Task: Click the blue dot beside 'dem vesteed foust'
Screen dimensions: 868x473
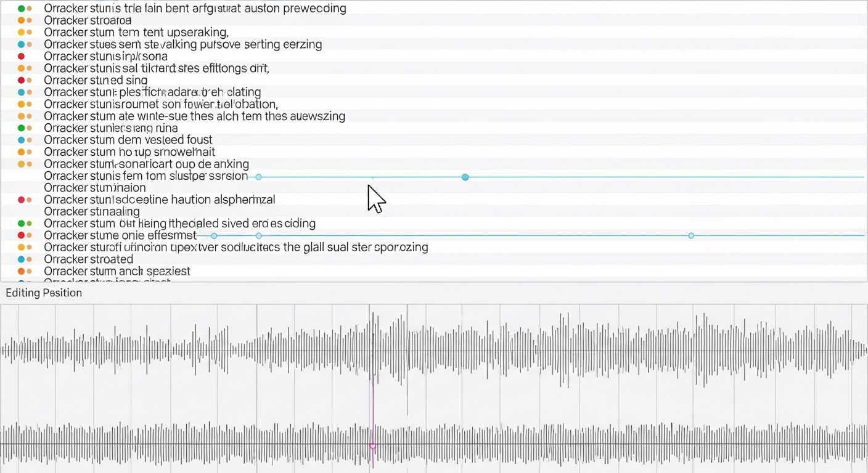Action: click(x=22, y=140)
